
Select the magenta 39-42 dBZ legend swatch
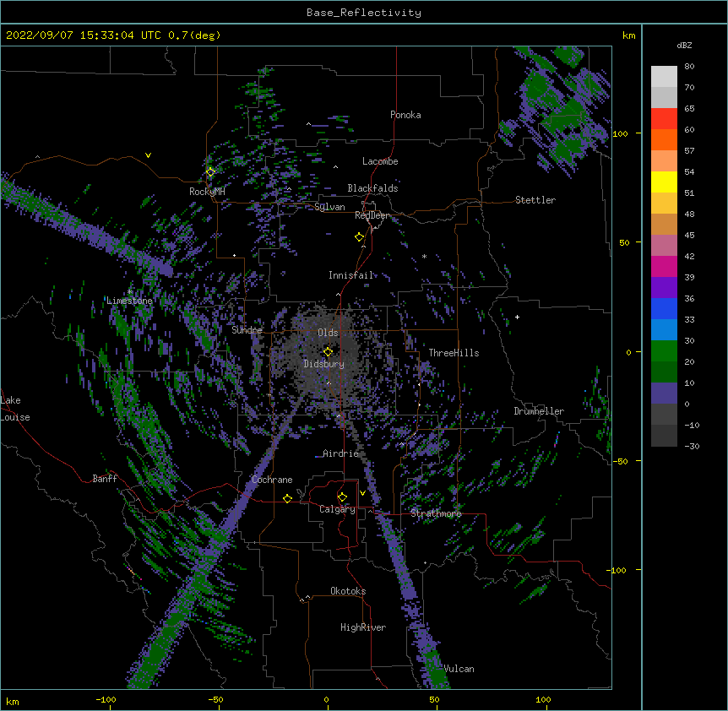[x=664, y=266]
